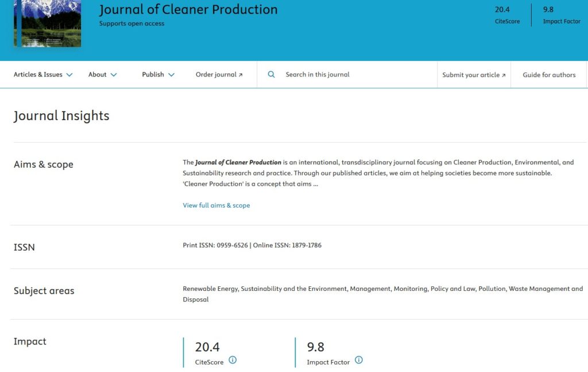Viewport: 588px width, 372px height.
Task: Click the Journal of Cleaner Production title
Action: tap(188, 9)
